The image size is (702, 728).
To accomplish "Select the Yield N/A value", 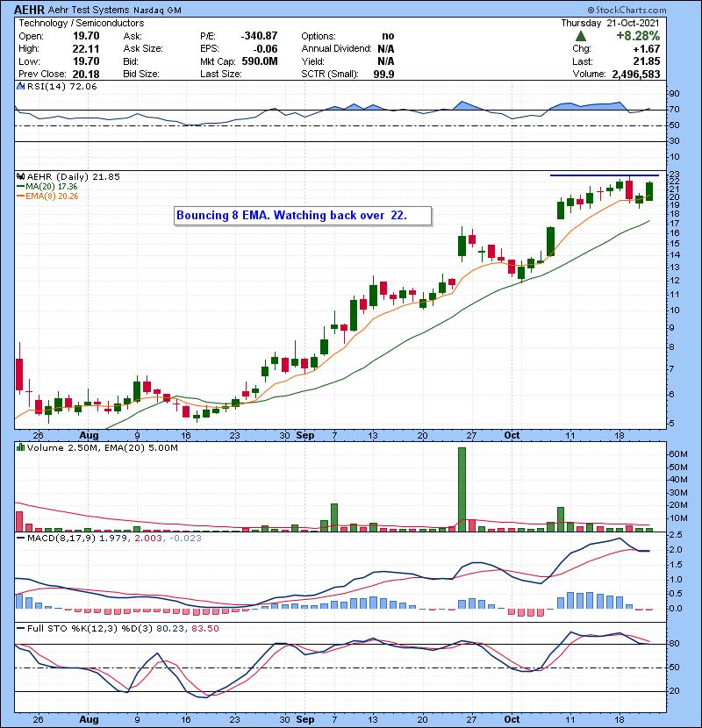I will 385,61.
